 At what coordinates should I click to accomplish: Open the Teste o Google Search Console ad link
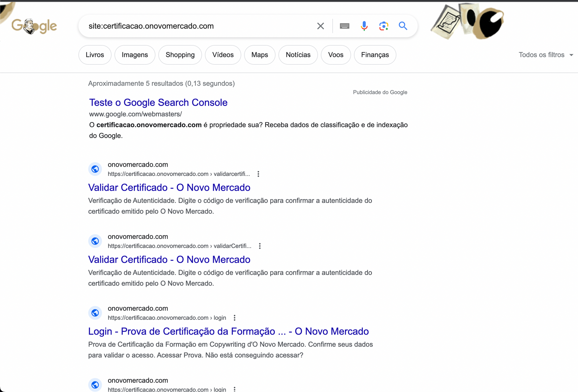(158, 103)
